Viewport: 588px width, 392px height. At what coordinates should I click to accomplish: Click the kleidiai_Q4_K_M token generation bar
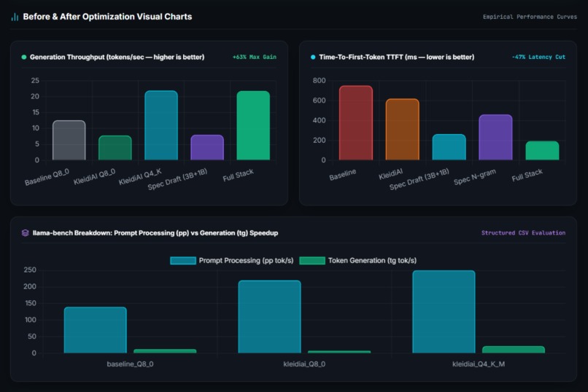514,350
